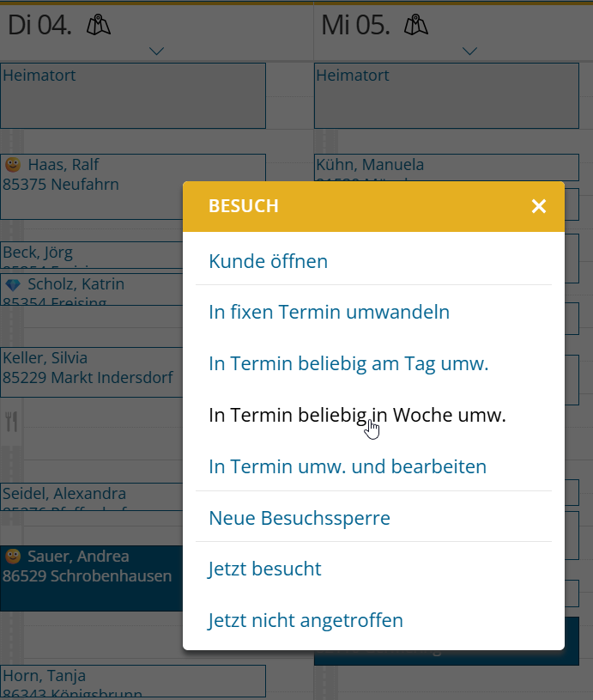The image size is (593, 700).
Task: Click the smiley icon beside Haas, Ralf
Action: tap(13, 164)
